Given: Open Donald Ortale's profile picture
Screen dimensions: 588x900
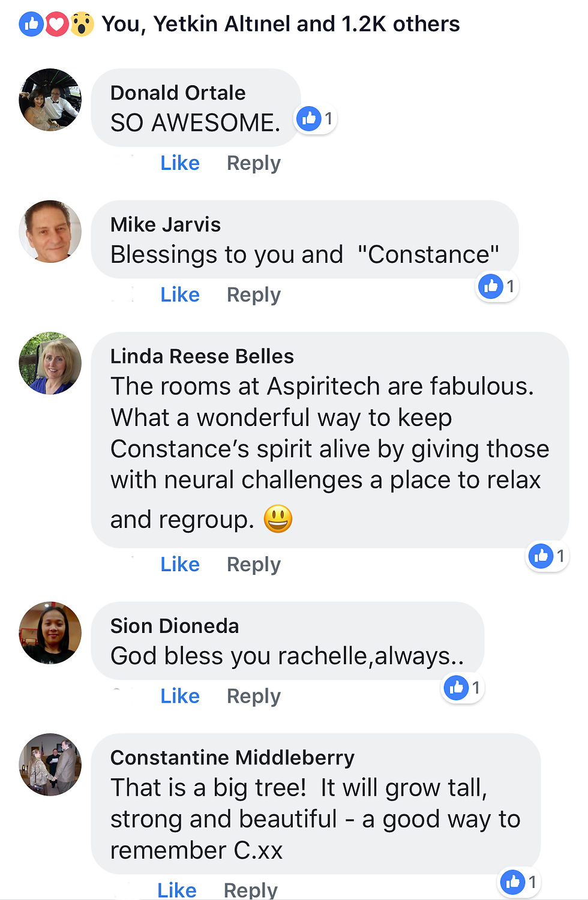Looking at the screenshot, I should (x=50, y=100).
